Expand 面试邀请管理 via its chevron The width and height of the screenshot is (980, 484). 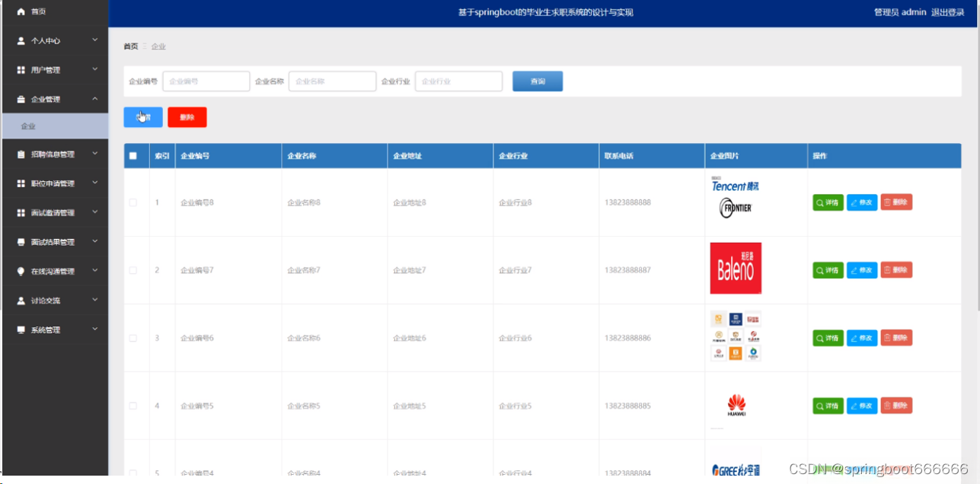click(x=94, y=212)
